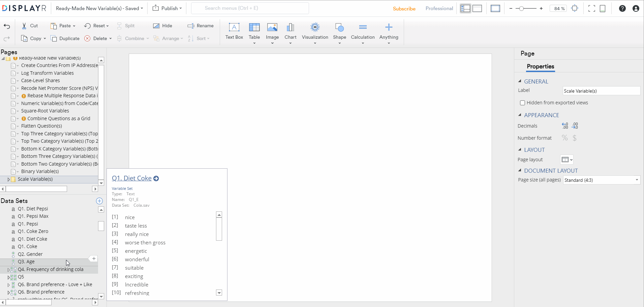Screen dimensions: 644x307
Task: Collapse the GENERAL section
Action: tap(520, 81)
